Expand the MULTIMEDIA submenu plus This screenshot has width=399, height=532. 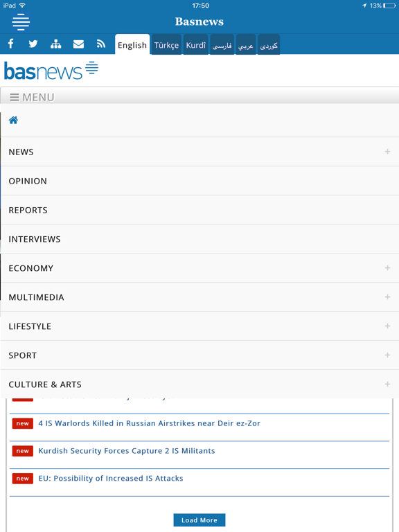387,297
